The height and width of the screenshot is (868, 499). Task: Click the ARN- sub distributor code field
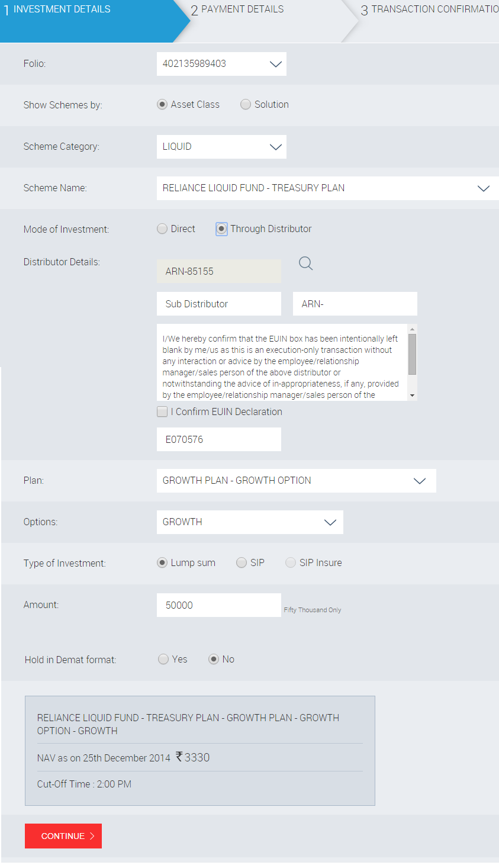point(355,304)
